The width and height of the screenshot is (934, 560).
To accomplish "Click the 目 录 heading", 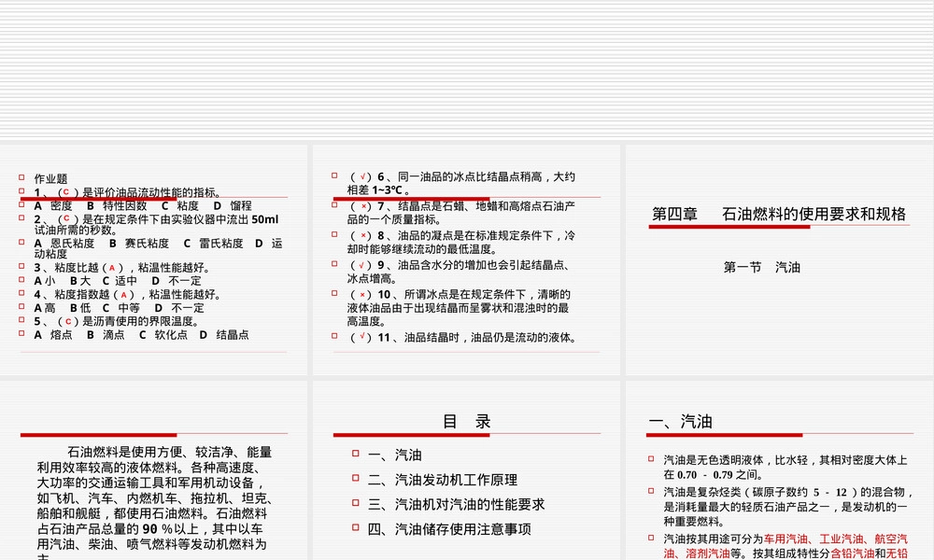I will [x=466, y=421].
